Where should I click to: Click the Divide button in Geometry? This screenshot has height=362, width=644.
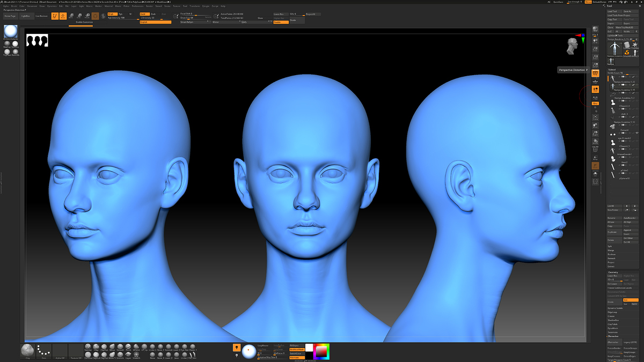(x=614, y=302)
